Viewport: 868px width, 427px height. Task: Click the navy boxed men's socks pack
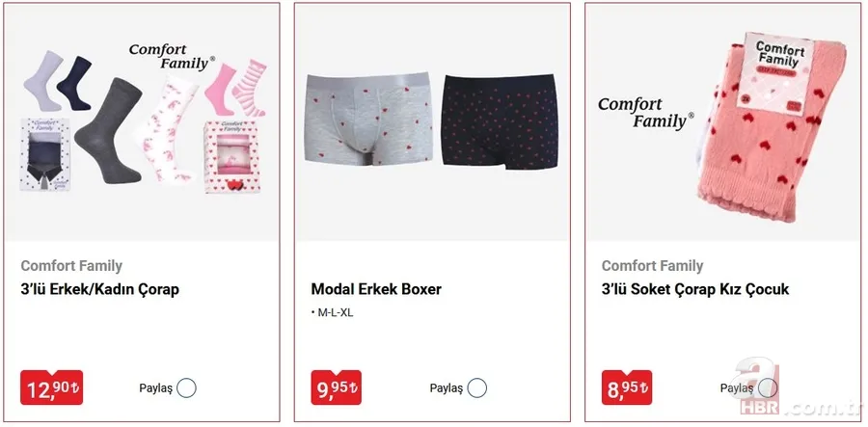tap(44, 154)
